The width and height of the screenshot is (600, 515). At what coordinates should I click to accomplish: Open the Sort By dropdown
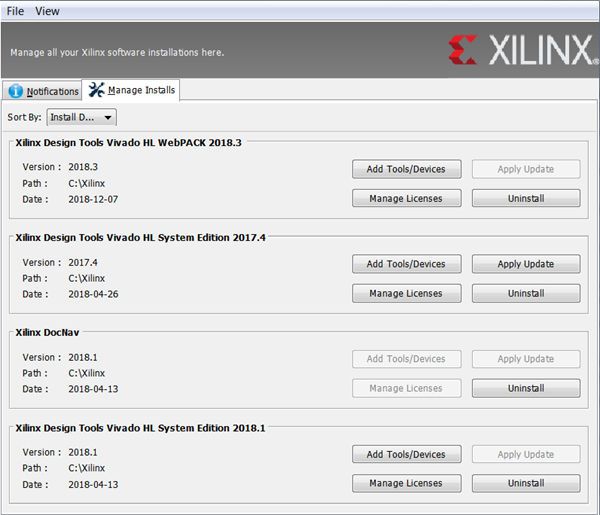82,117
